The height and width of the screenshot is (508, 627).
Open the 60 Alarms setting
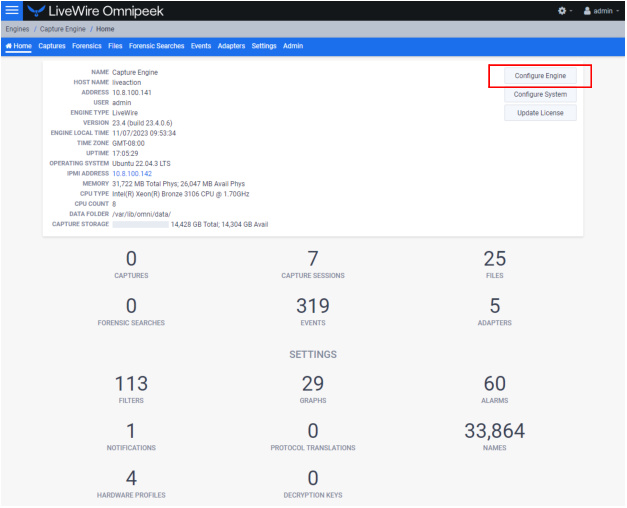pos(495,389)
